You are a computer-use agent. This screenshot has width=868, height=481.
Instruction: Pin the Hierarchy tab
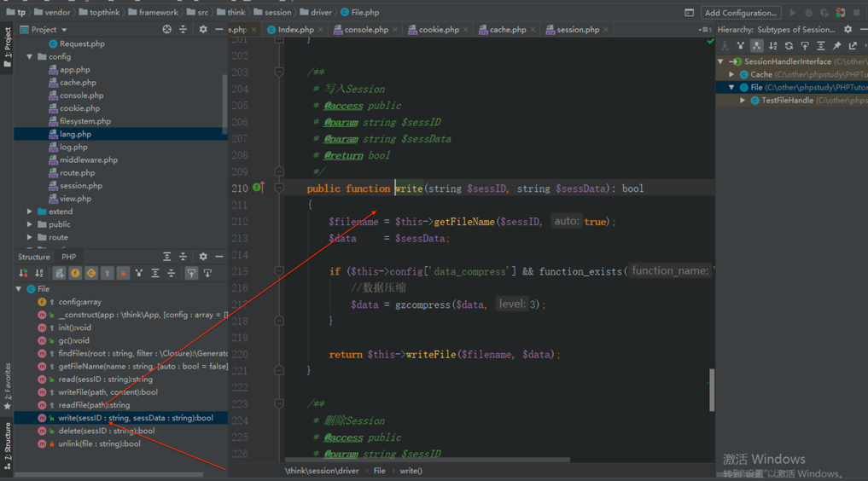click(x=837, y=46)
